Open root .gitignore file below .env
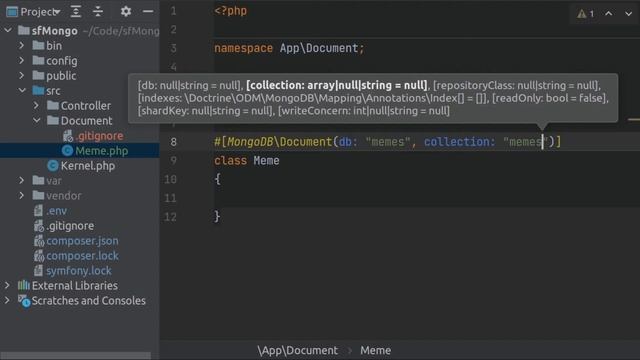This screenshot has width=640, height=360. pyautogui.click(x=70, y=226)
